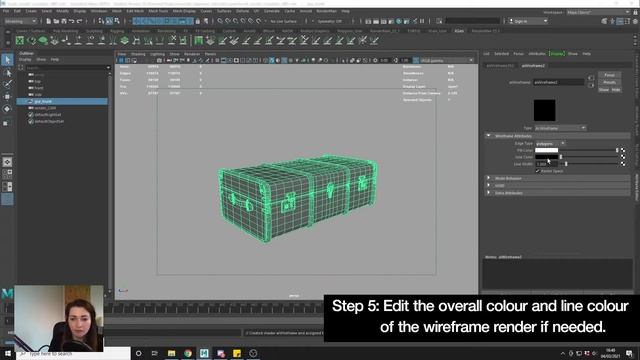Click the first magnet snap icon

tap(220, 21)
